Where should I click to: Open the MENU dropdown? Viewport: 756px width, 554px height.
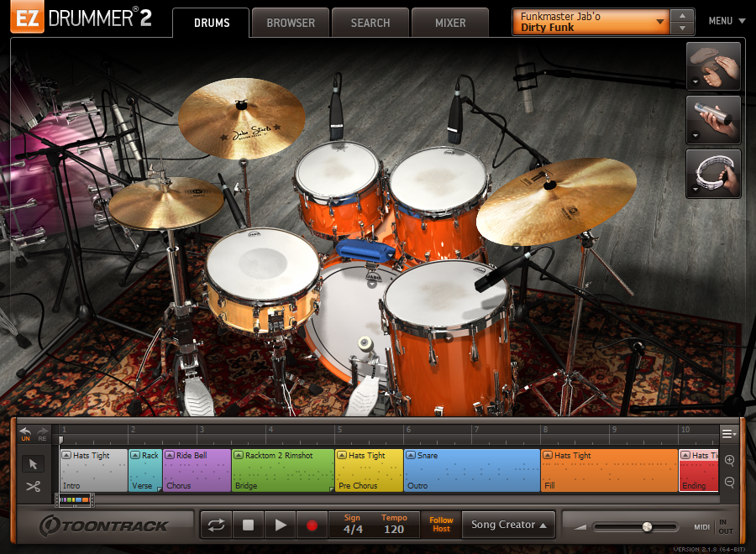[x=727, y=21]
